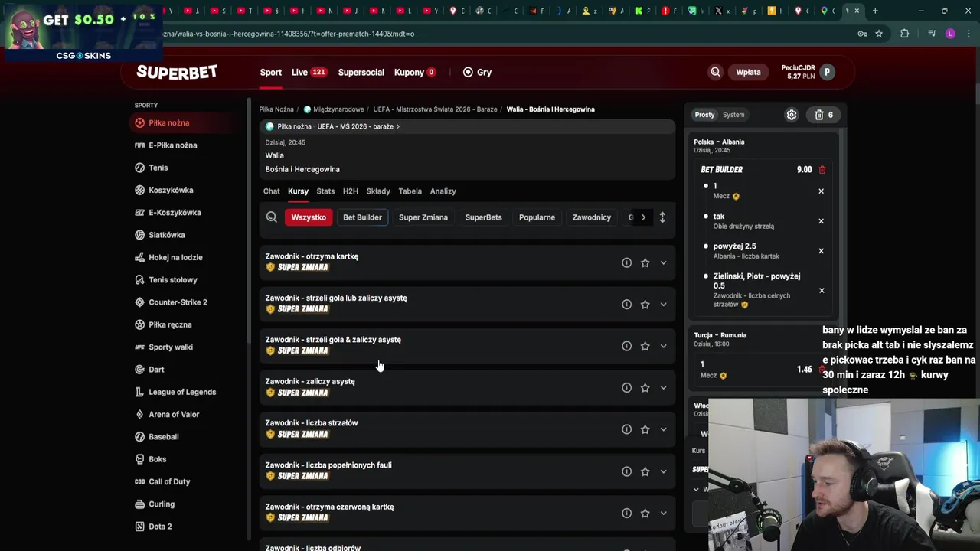Open the Składy tab
980x551 pixels.
[378, 191]
